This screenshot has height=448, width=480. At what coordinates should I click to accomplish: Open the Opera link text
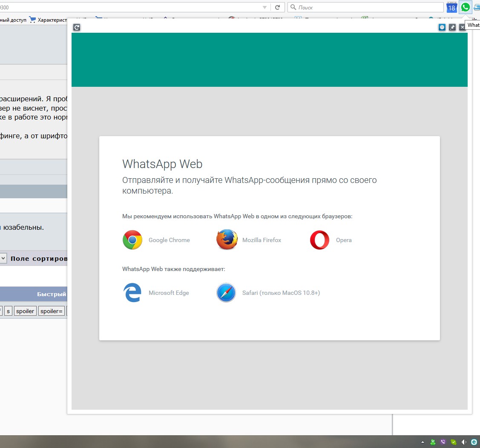pyautogui.click(x=344, y=240)
